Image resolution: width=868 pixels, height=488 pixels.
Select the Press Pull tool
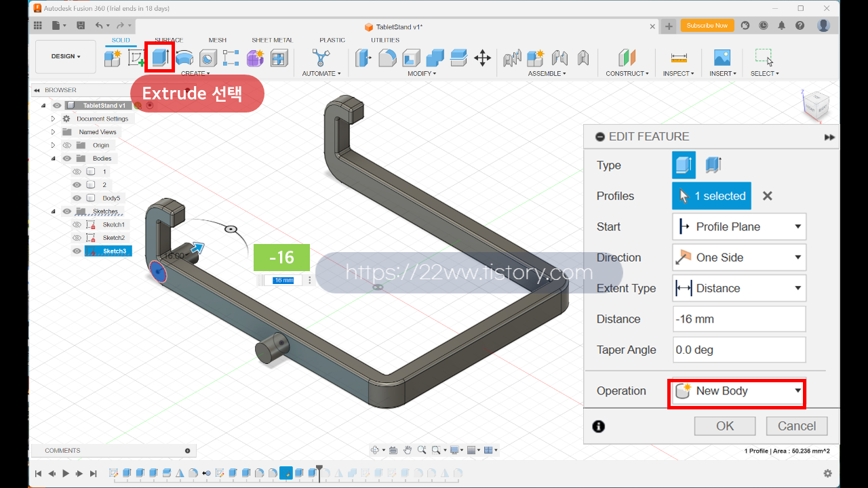[x=363, y=58]
